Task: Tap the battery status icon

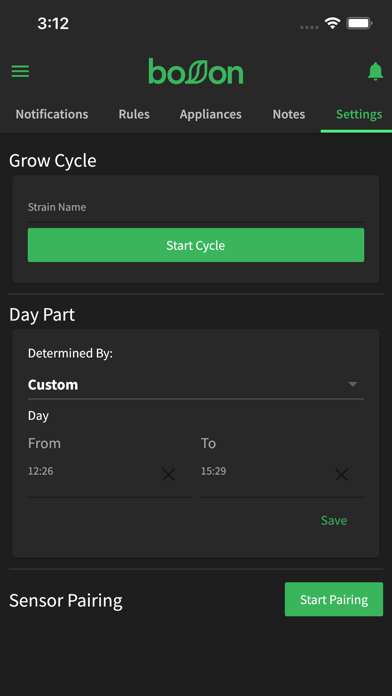Action: click(359, 23)
